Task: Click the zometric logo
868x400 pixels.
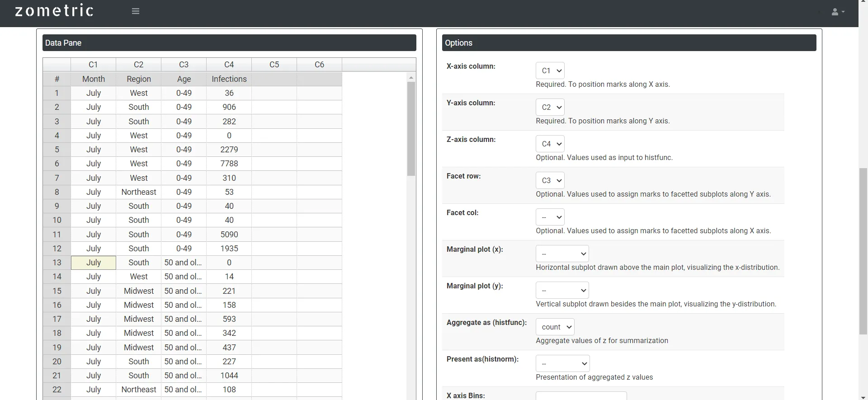Action: tap(54, 10)
